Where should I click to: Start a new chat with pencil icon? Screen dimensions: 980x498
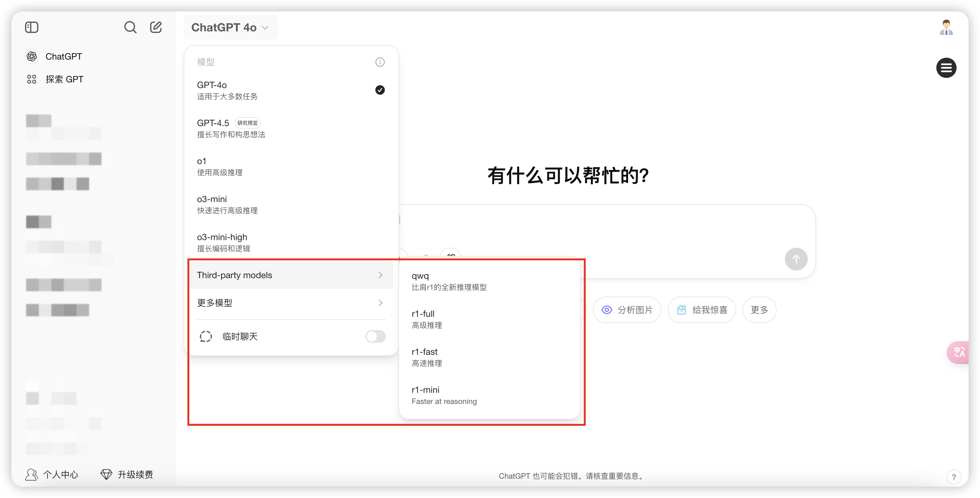pyautogui.click(x=156, y=27)
